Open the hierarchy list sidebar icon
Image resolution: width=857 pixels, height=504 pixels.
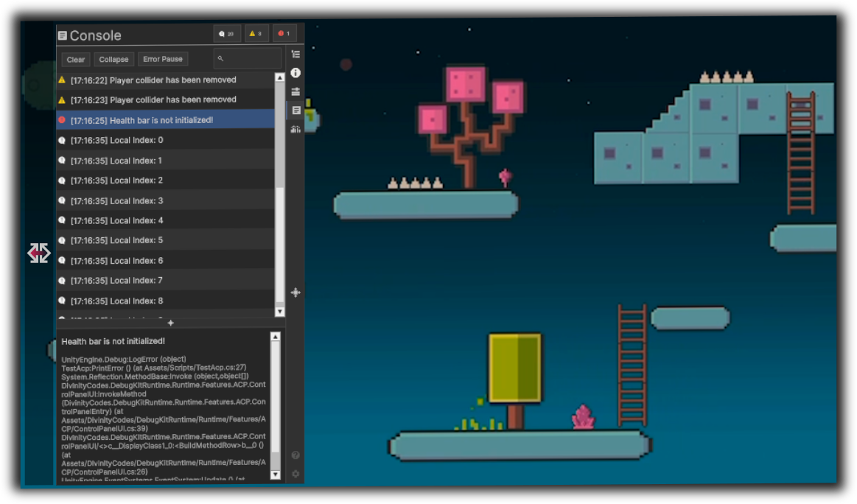(x=295, y=55)
